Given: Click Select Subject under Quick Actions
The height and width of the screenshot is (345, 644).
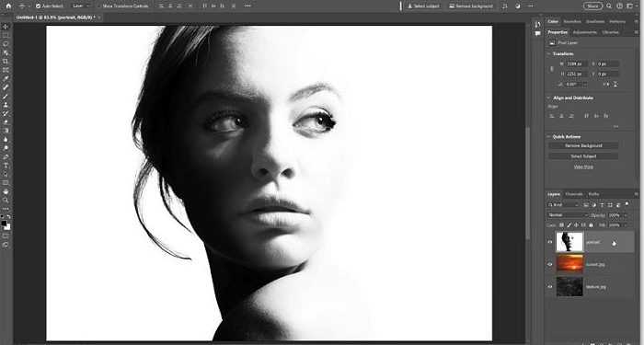Looking at the screenshot, I should (x=583, y=156).
